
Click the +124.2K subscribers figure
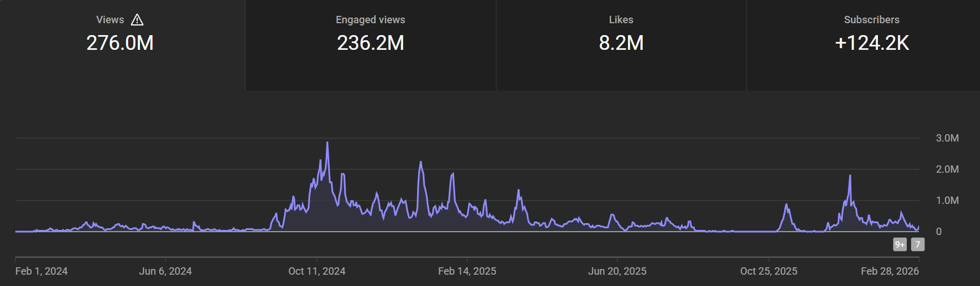tap(871, 43)
